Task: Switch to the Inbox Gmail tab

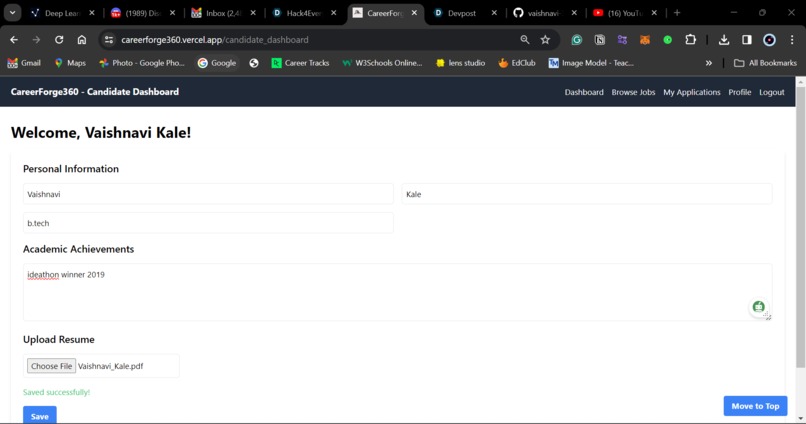Action: (x=223, y=13)
